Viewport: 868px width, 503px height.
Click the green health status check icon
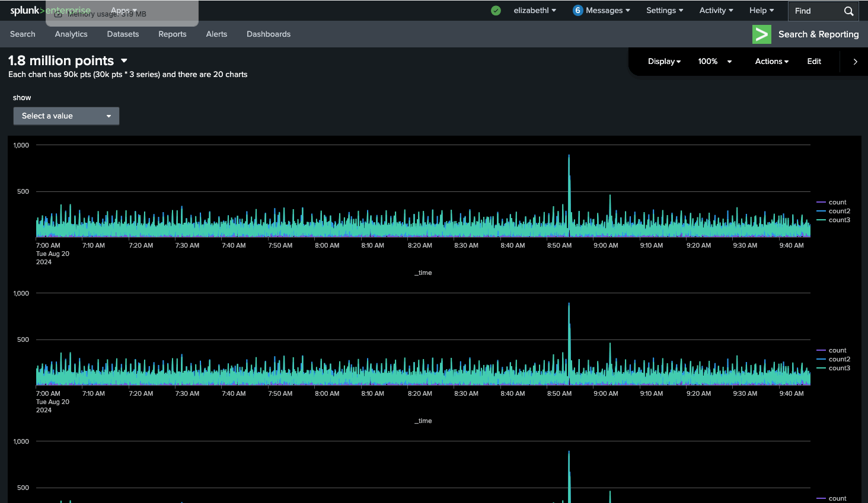pyautogui.click(x=496, y=11)
